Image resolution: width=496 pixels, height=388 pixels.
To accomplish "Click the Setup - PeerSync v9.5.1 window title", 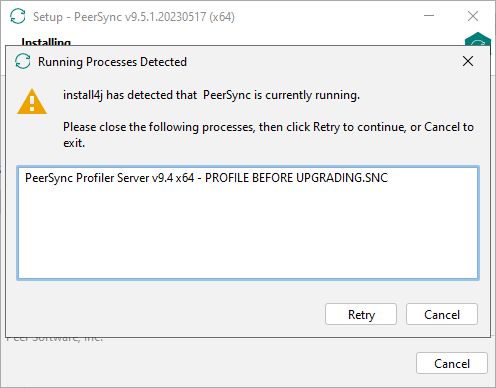I will pyautogui.click(x=134, y=17).
